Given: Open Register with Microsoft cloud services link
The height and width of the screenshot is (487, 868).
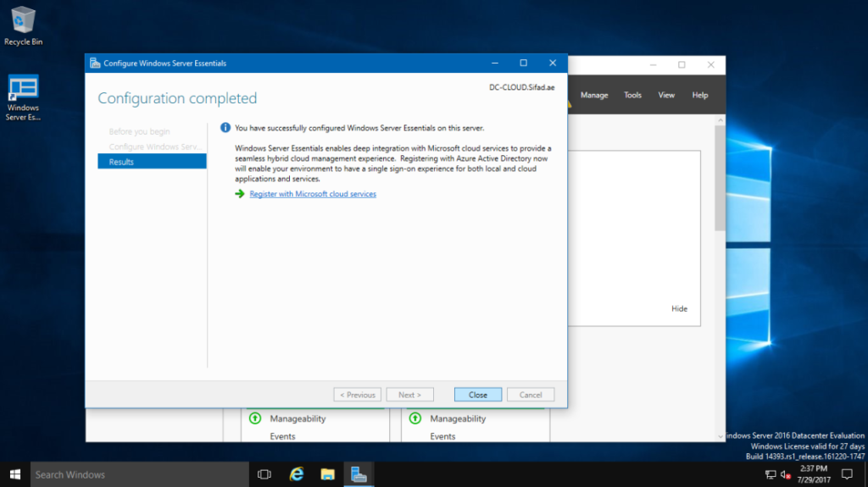Looking at the screenshot, I should coord(313,194).
